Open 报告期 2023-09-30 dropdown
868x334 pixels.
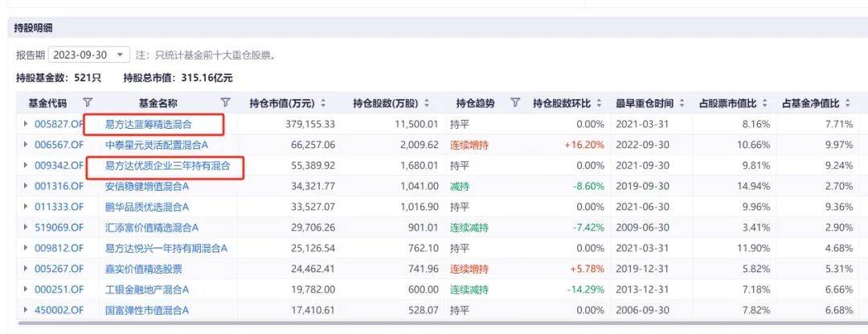tap(88, 55)
